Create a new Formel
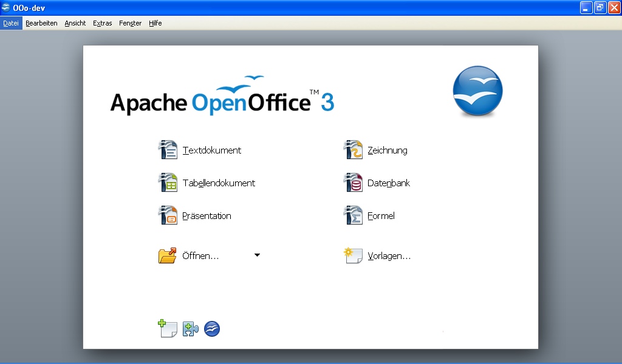 click(x=381, y=216)
